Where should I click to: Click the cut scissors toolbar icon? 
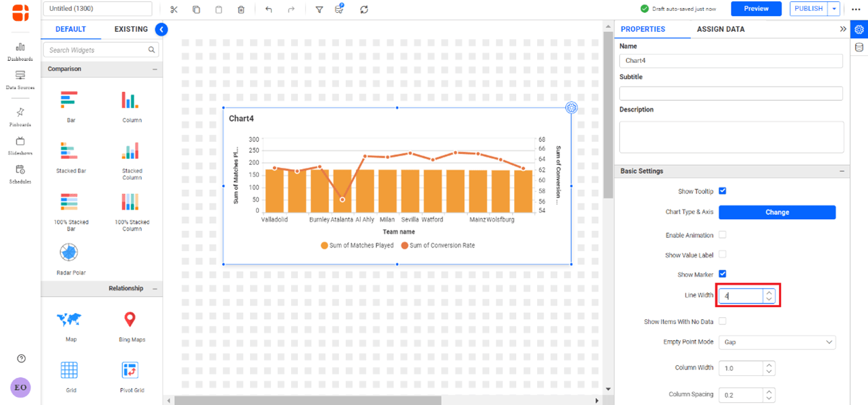[174, 9]
